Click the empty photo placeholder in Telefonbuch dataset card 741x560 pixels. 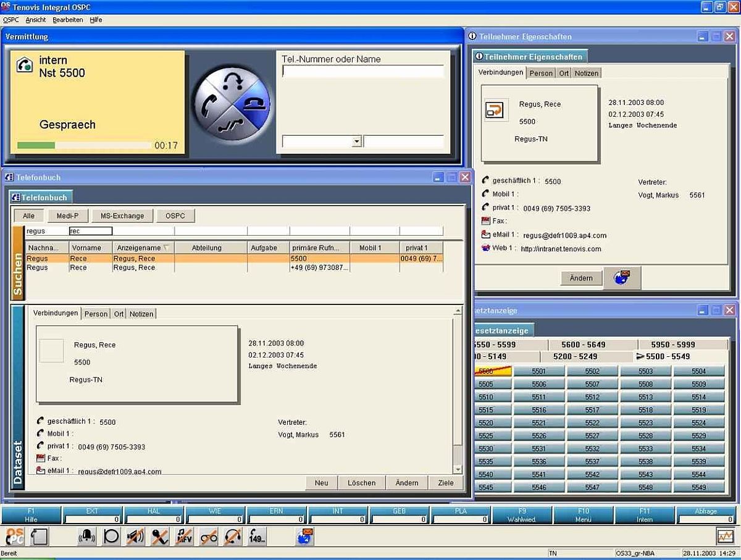[x=51, y=350]
